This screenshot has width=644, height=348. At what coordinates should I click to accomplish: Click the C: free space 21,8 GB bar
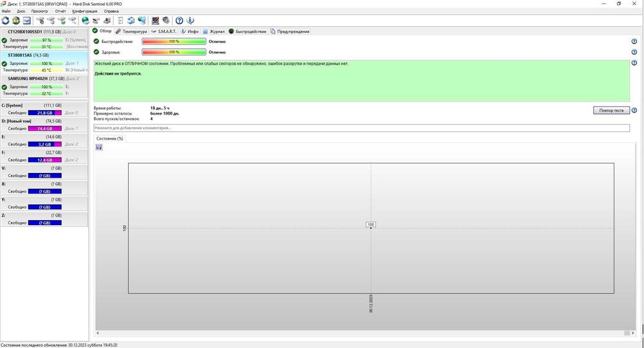pos(45,113)
